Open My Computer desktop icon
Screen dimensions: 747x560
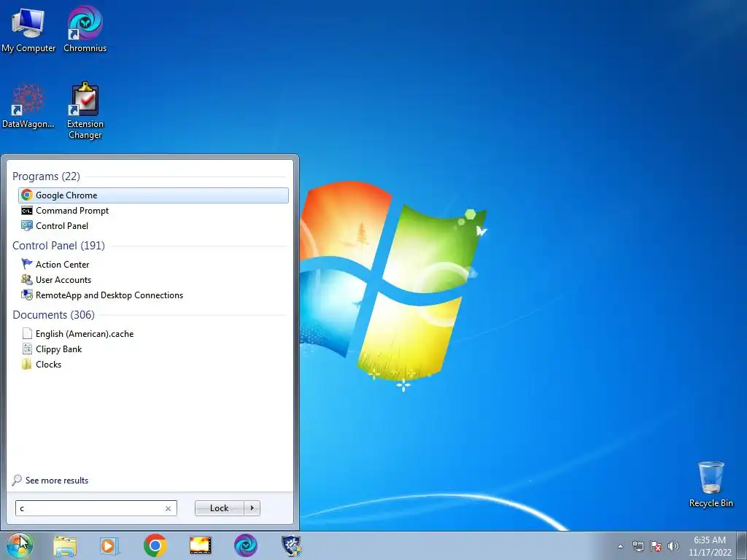pyautogui.click(x=28, y=28)
